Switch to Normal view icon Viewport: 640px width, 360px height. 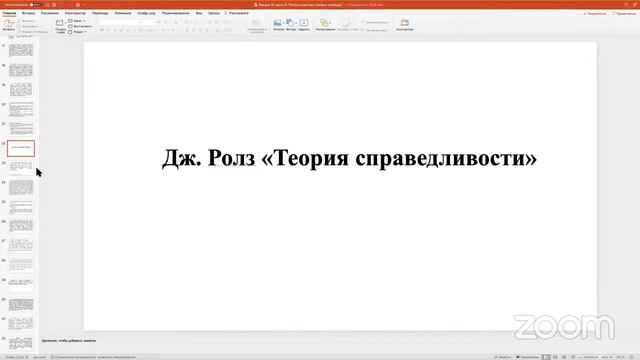[546, 357]
